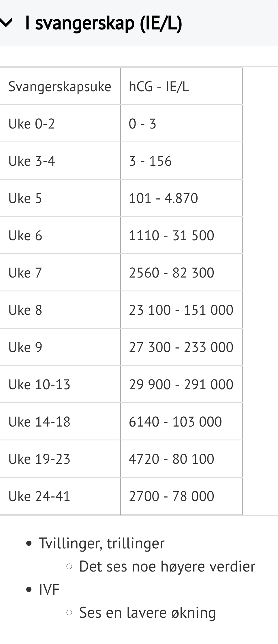
Task: Click the Uke 14-18 row label
Action: pyautogui.click(x=40, y=422)
